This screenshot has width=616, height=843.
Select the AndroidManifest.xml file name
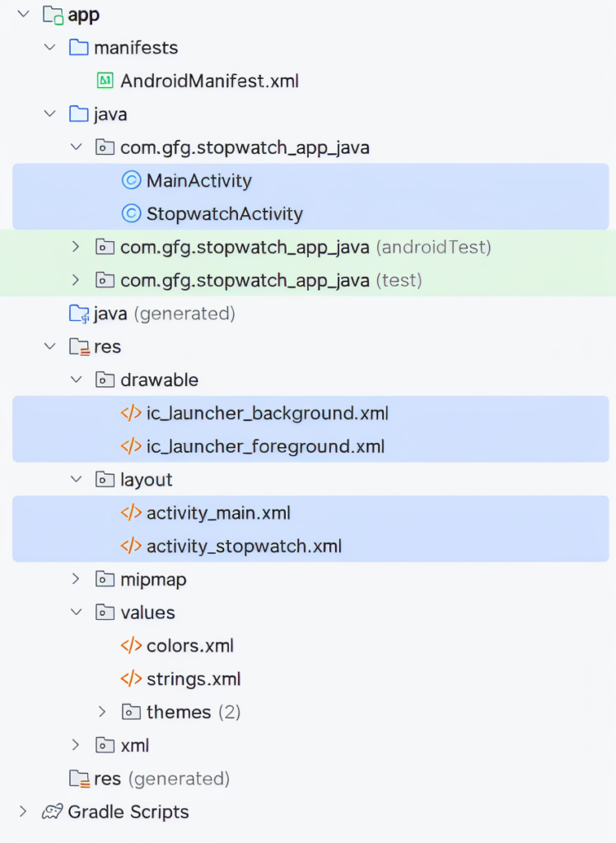click(x=209, y=81)
